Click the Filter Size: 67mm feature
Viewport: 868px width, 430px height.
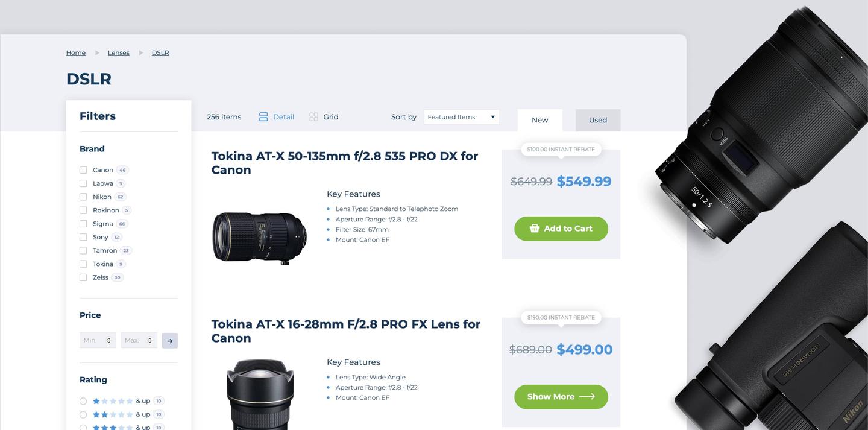point(362,230)
